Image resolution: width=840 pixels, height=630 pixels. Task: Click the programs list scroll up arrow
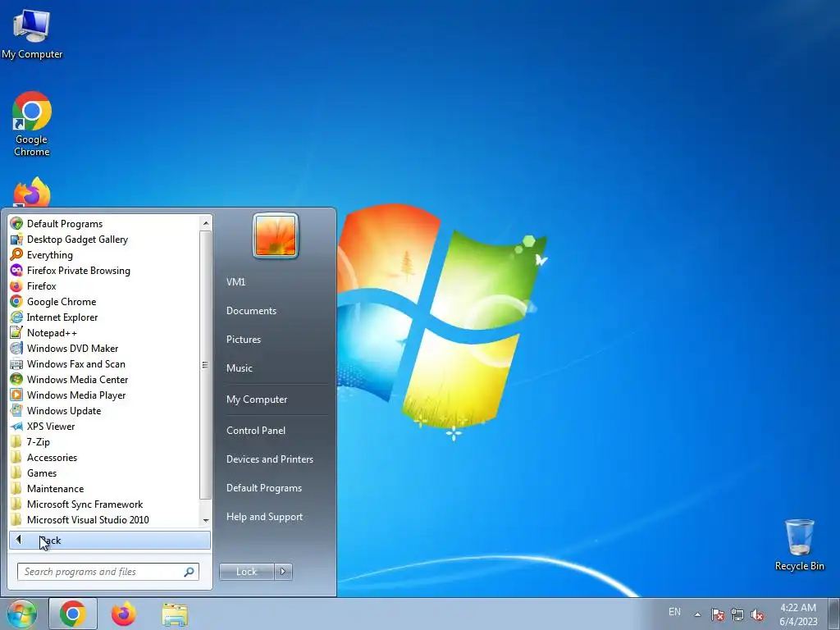pos(206,223)
